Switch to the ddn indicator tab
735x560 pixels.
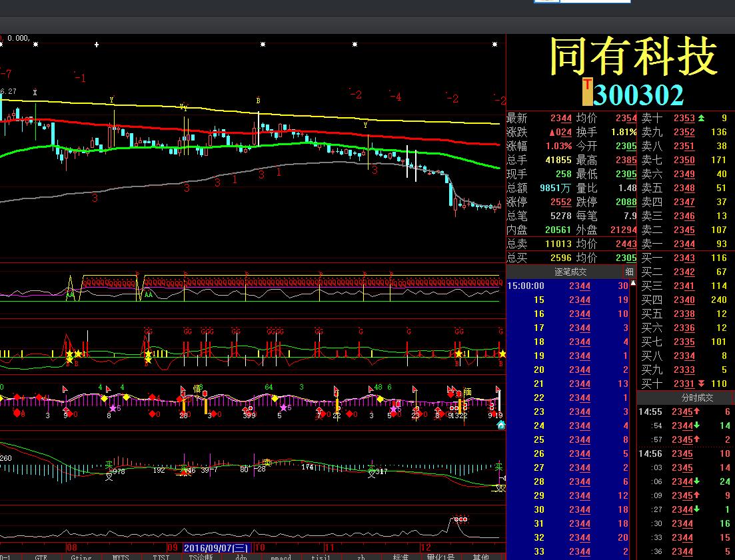coord(241,557)
